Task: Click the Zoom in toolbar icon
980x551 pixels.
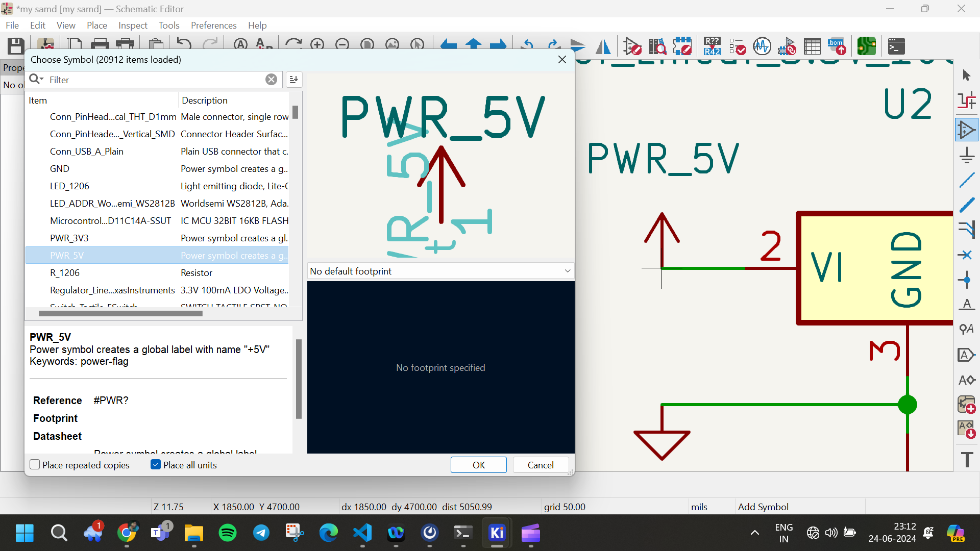Action: [317, 45]
